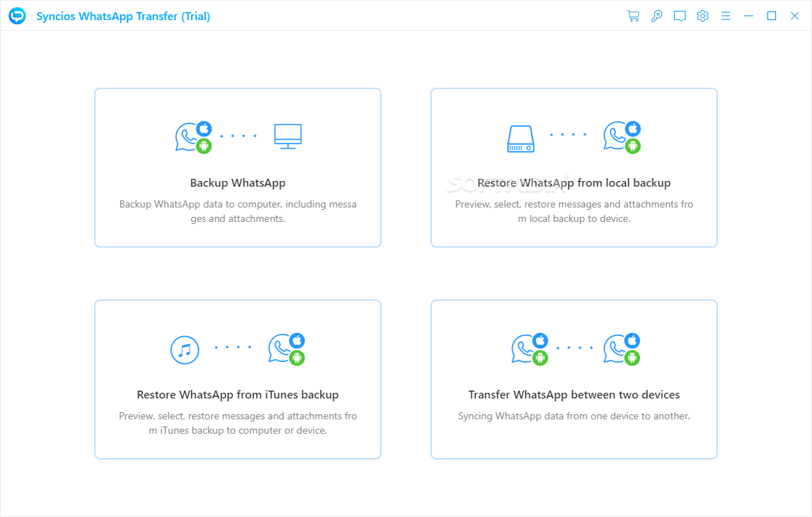Close the Syncios window
Image resolution: width=812 pixels, height=517 pixels.
pyautogui.click(x=794, y=16)
